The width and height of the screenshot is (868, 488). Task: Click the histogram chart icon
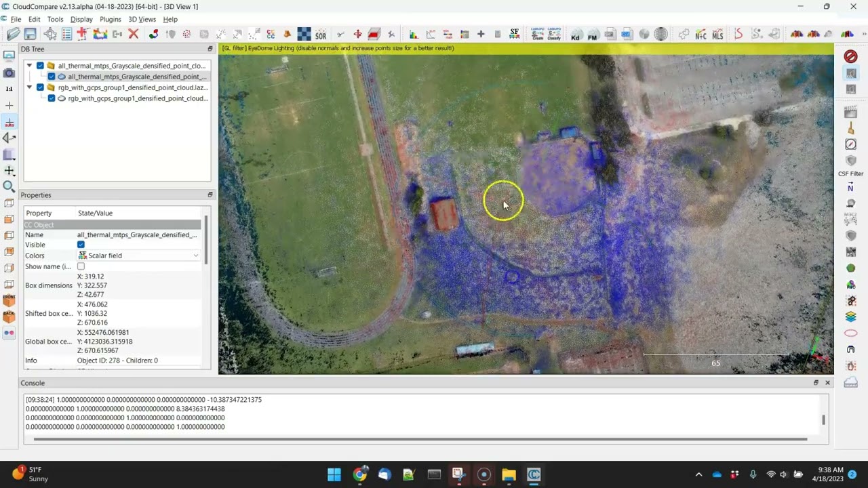click(414, 34)
